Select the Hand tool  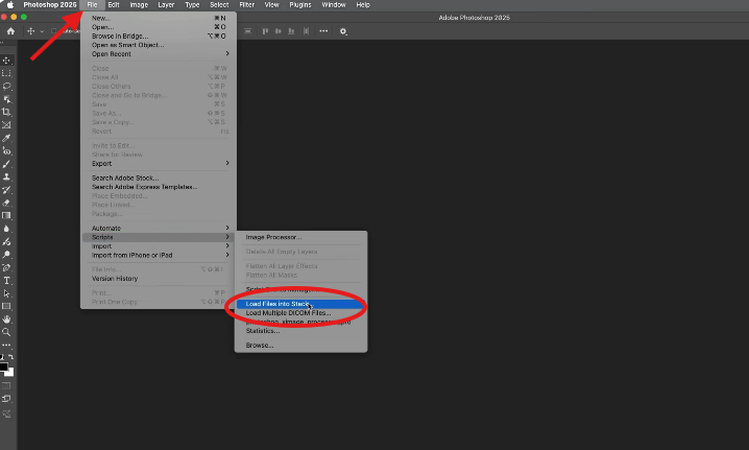7,319
